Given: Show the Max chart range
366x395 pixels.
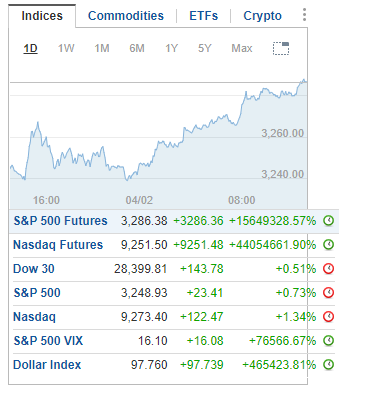Looking at the screenshot, I should 242,48.
